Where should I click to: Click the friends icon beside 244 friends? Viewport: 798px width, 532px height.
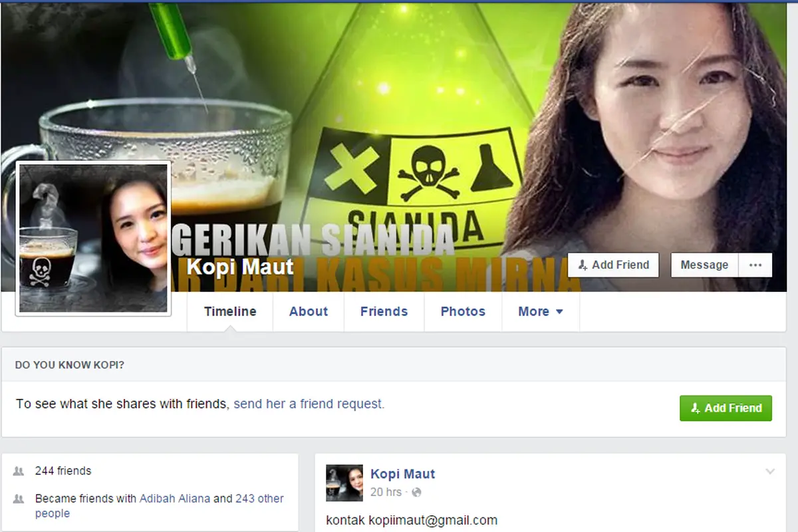pyautogui.click(x=19, y=471)
